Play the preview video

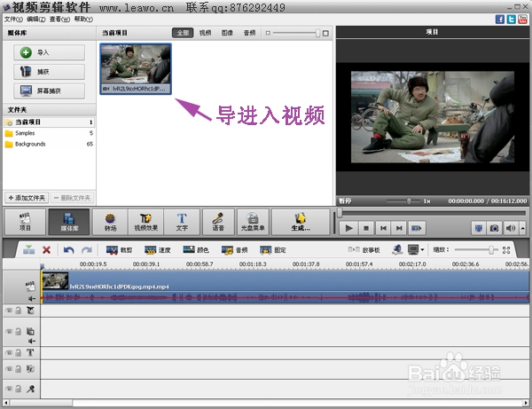pyautogui.click(x=348, y=228)
